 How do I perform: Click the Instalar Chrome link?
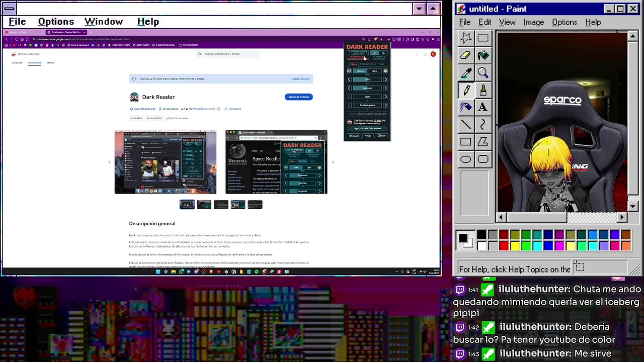pyautogui.click(x=300, y=79)
